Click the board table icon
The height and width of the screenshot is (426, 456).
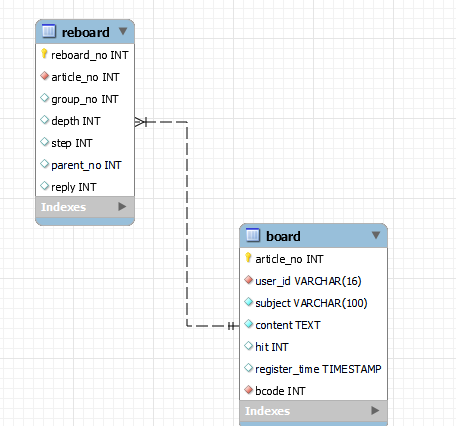tap(253, 235)
